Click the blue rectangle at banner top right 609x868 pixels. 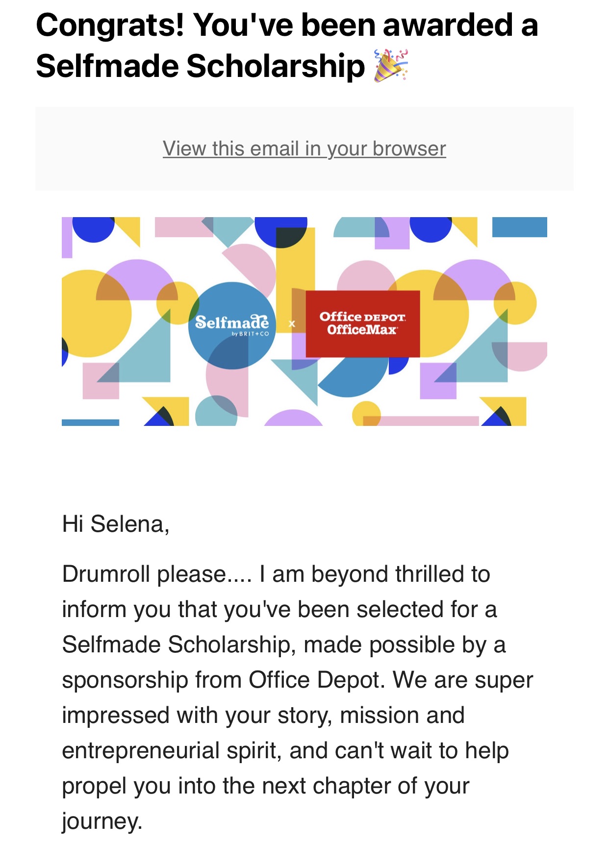(519, 227)
